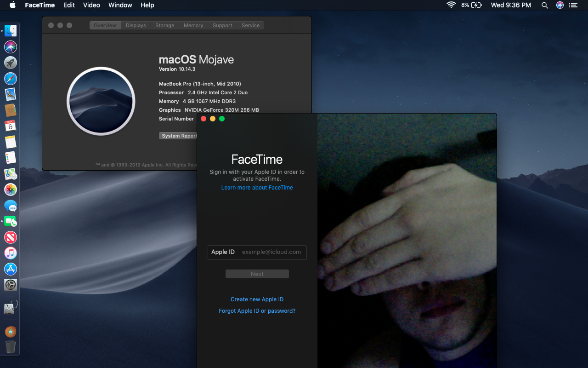Open the Edit menu

pyautogui.click(x=69, y=5)
